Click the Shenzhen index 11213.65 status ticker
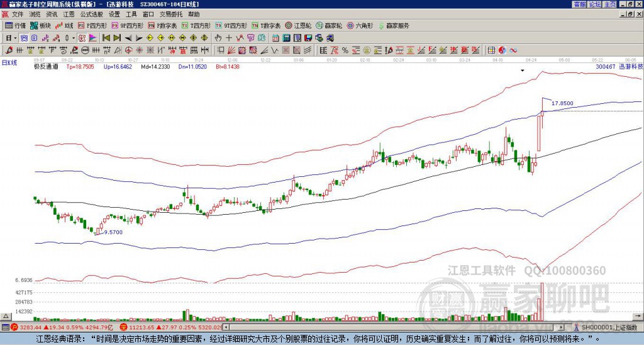 coord(170,327)
